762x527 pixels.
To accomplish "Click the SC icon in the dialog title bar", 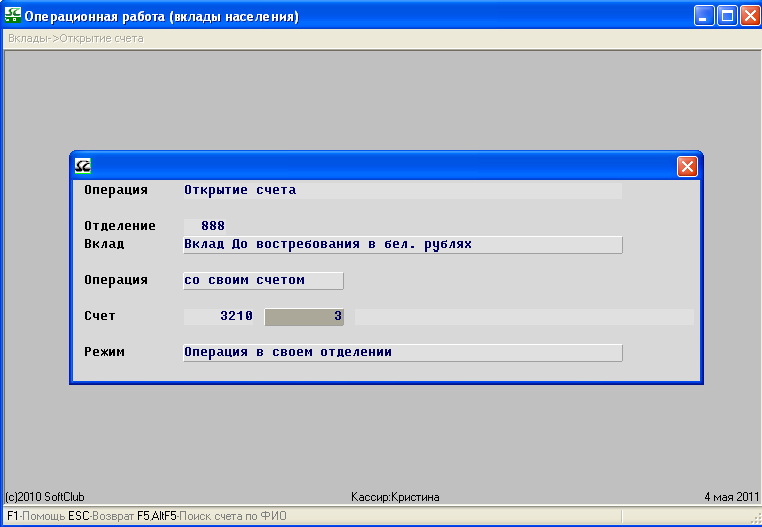I will click(83, 166).
